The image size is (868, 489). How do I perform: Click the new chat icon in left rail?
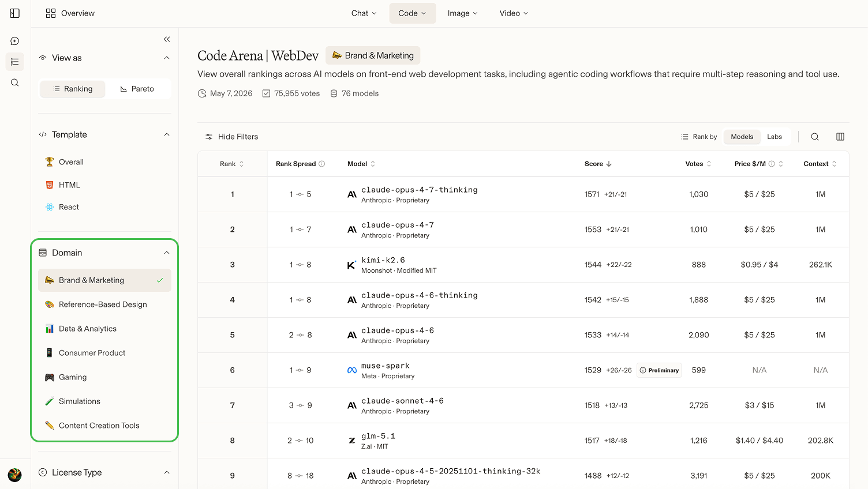[15, 41]
